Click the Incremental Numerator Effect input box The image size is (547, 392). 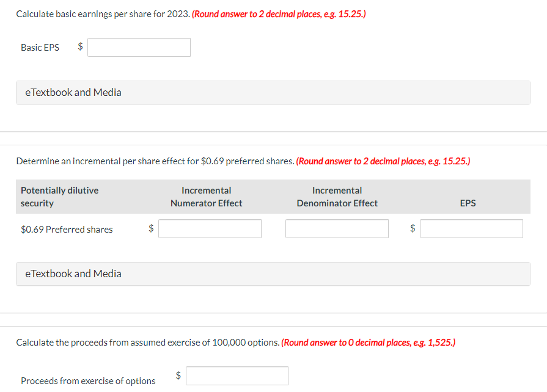click(x=210, y=228)
